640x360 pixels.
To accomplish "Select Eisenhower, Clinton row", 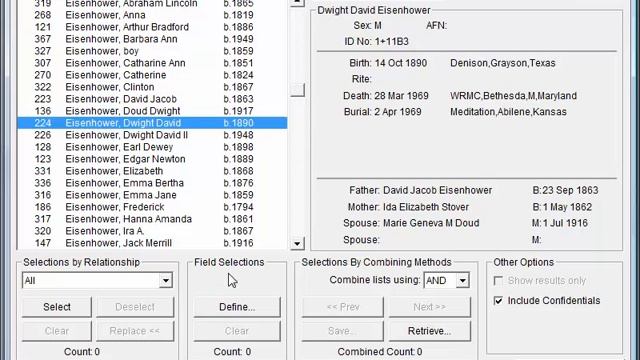I will [152, 87].
